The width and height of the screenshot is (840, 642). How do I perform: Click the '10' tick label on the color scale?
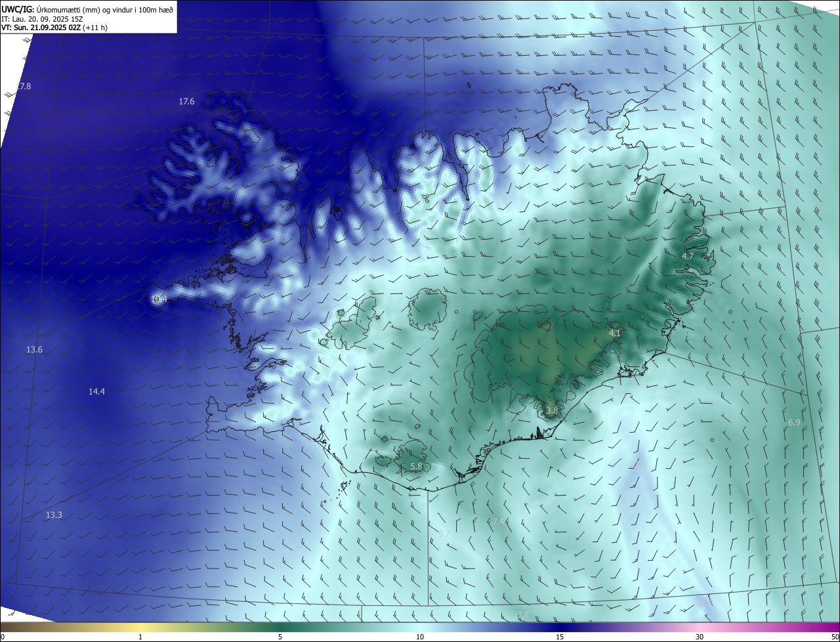420,637
